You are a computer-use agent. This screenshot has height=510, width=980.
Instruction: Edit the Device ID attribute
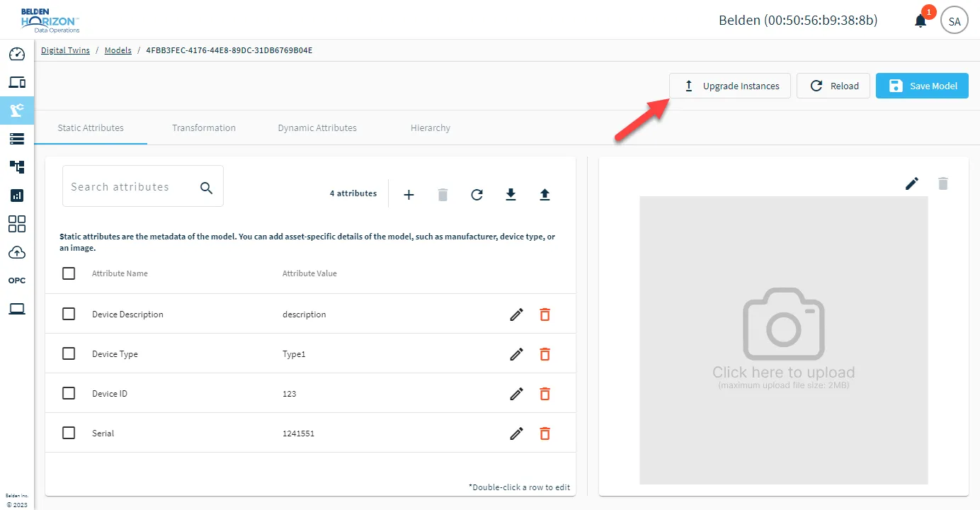(517, 393)
